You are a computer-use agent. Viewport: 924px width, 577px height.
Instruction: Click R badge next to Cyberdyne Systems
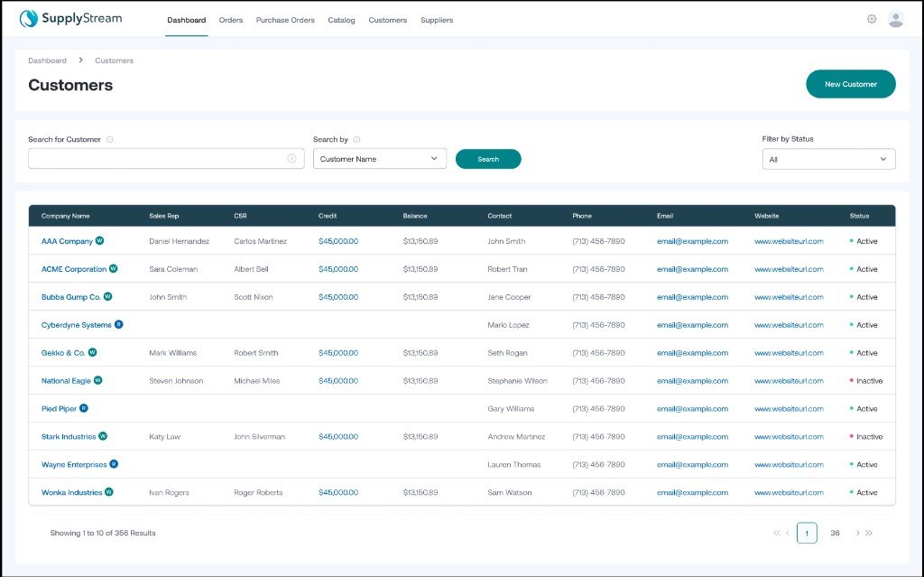pos(119,324)
